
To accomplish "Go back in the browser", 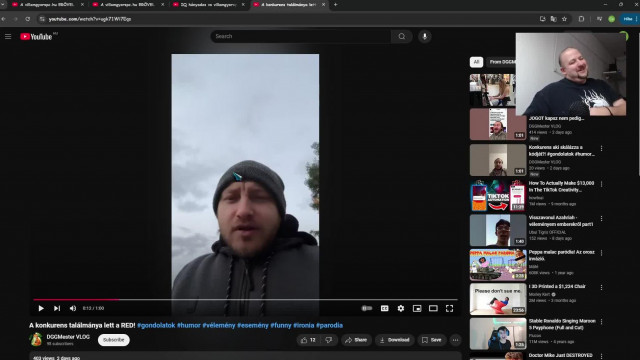I will [4, 19].
